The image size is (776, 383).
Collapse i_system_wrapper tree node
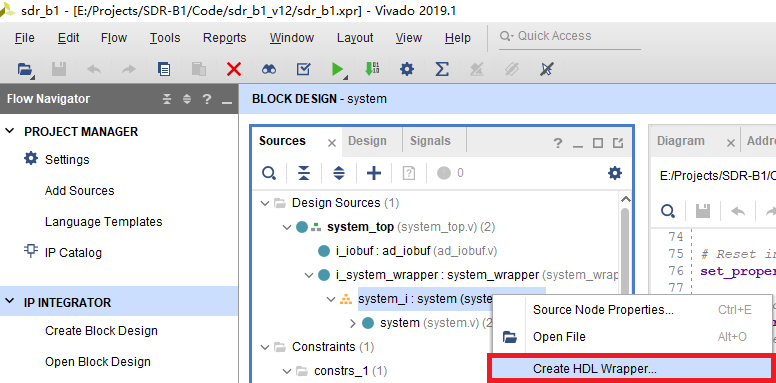point(309,275)
